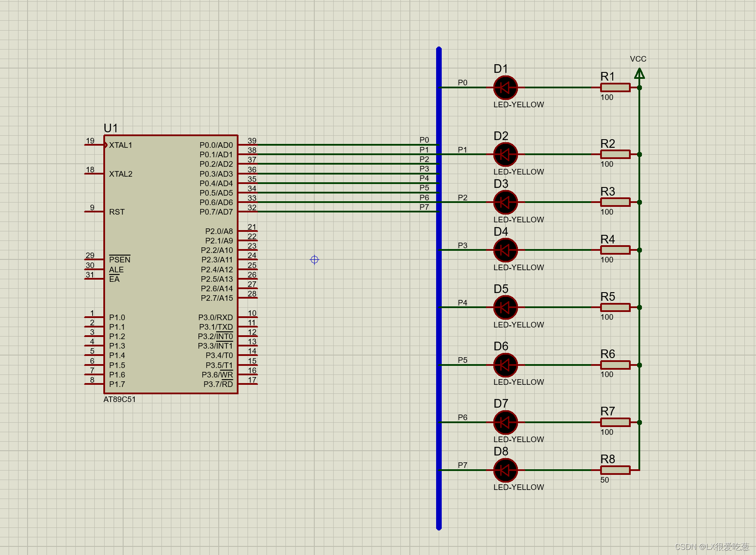Select resistor R4 body
Screen dimensions: 756x555
coord(615,250)
